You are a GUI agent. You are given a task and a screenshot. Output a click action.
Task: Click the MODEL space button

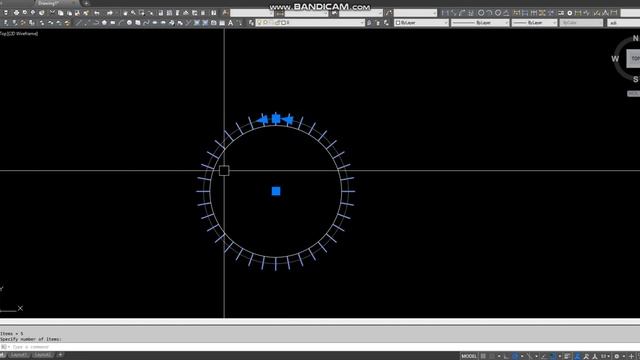pyautogui.click(x=469, y=356)
